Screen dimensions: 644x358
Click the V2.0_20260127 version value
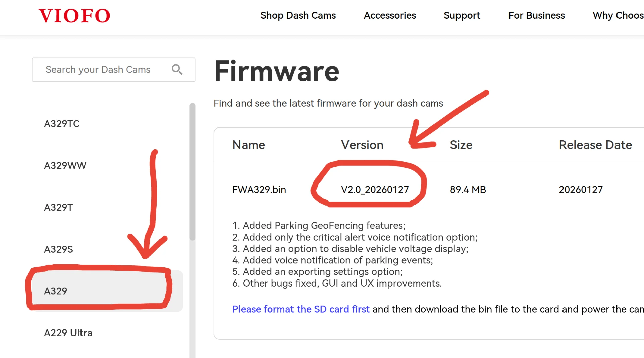[375, 190]
